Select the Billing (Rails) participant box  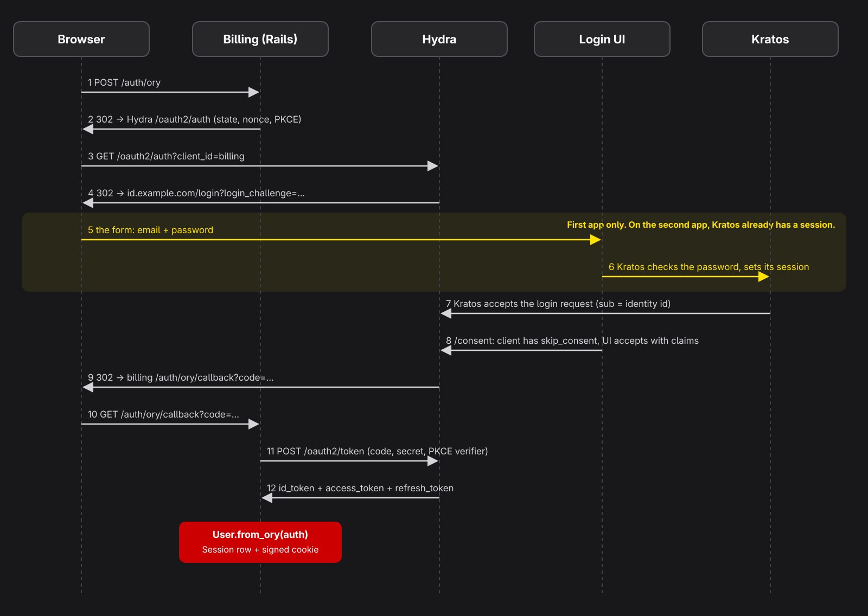260,39
